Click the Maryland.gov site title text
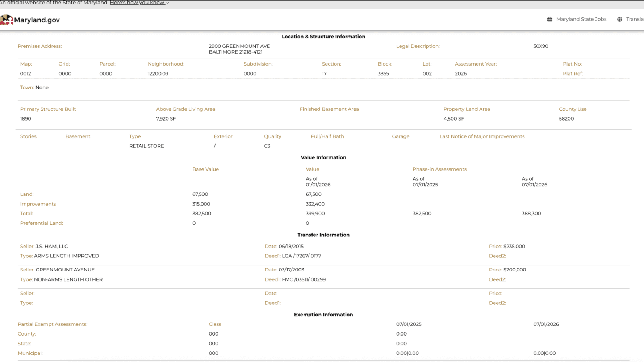 pyautogui.click(x=37, y=20)
